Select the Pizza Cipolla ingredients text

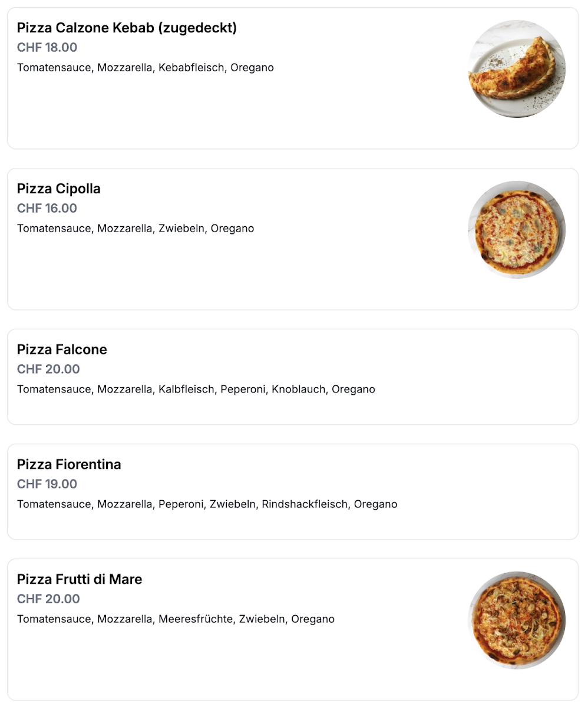[136, 229]
